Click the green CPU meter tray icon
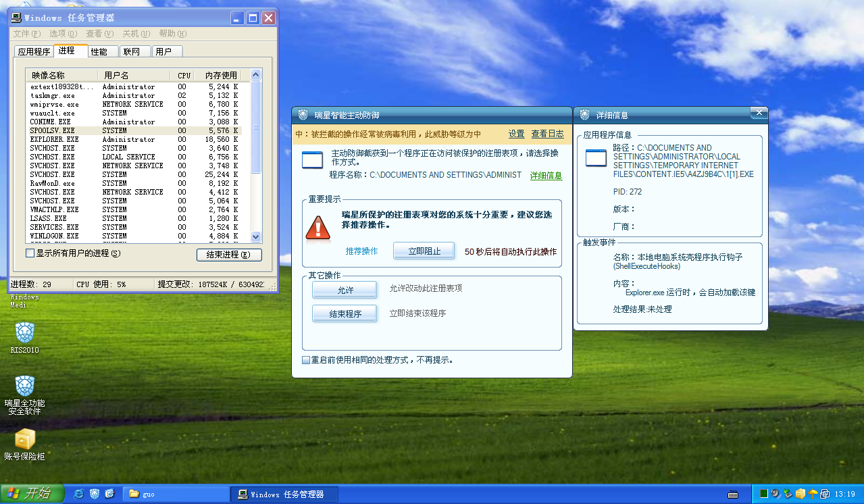The width and height of the screenshot is (864, 504). click(763, 494)
